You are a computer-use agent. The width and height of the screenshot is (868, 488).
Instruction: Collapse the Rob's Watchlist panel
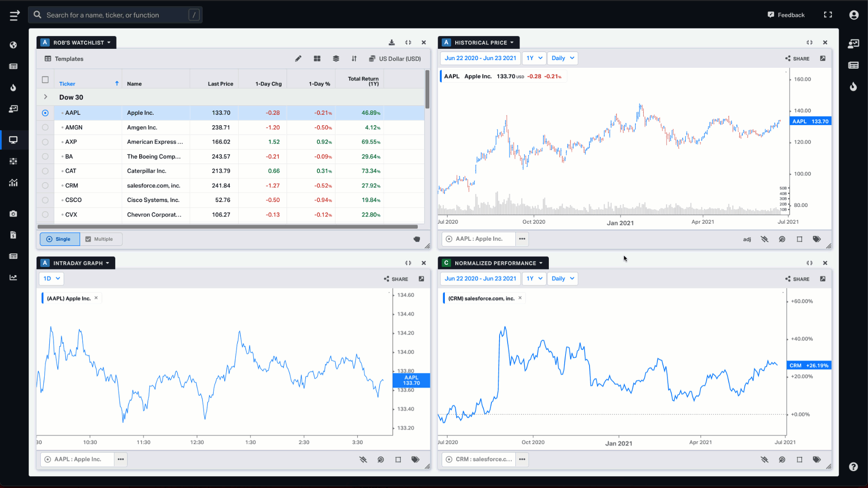[x=408, y=42]
